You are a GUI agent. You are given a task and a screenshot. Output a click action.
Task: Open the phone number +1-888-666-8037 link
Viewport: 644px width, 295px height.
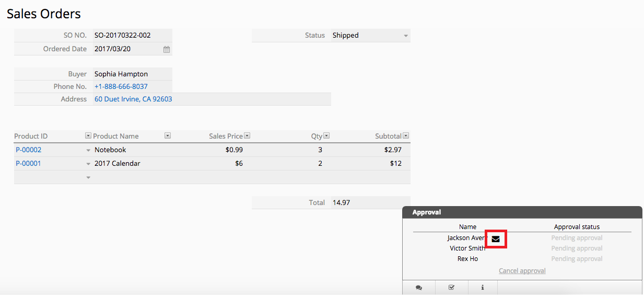pos(121,86)
